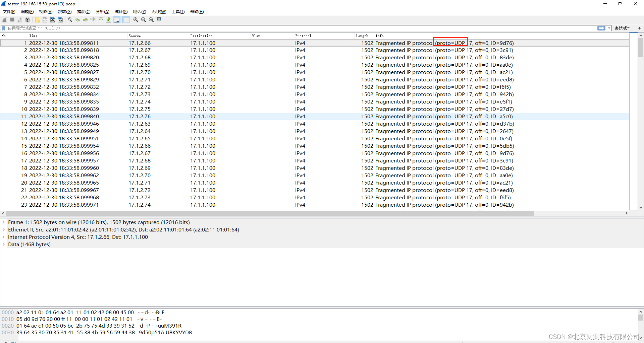Screen dimensions: 644x343
Task: Open a capture file
Action: pos(37,20)
